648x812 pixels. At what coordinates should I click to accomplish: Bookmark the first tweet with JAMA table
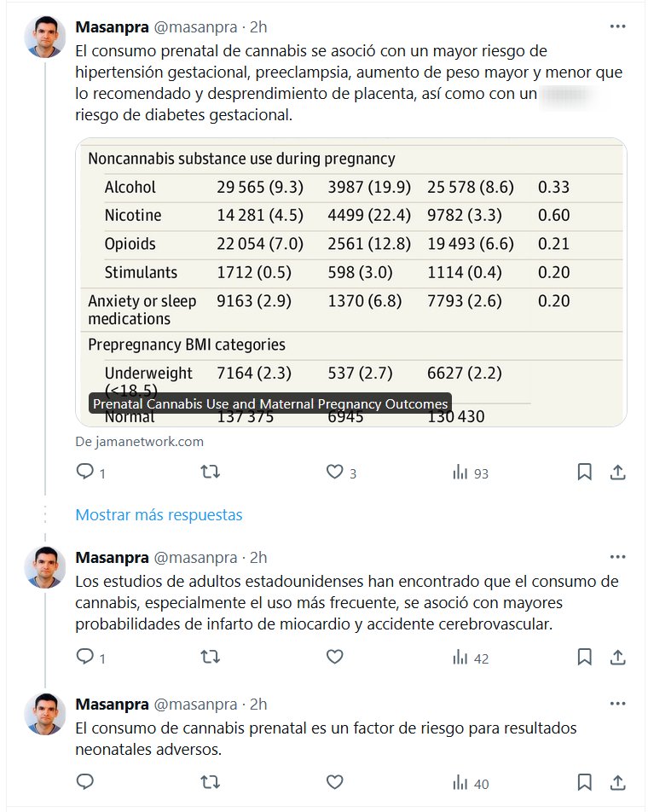[584, 472]
